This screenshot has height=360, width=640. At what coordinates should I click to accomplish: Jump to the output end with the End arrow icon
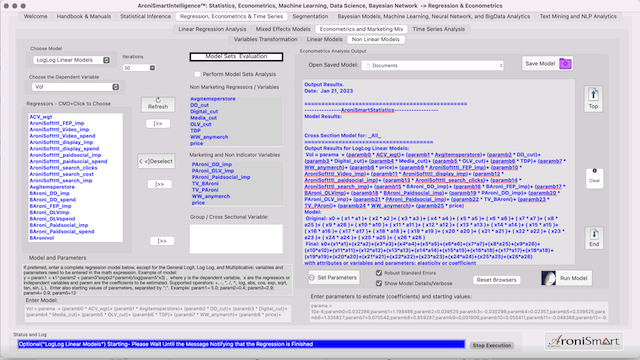coord(594,235)
